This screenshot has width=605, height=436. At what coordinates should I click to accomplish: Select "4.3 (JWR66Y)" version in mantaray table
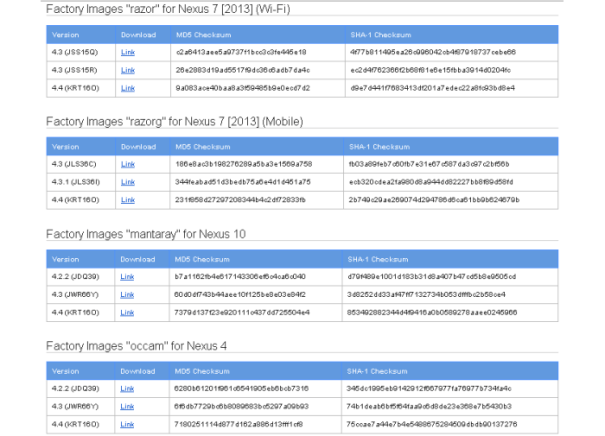tap(75, 295)
